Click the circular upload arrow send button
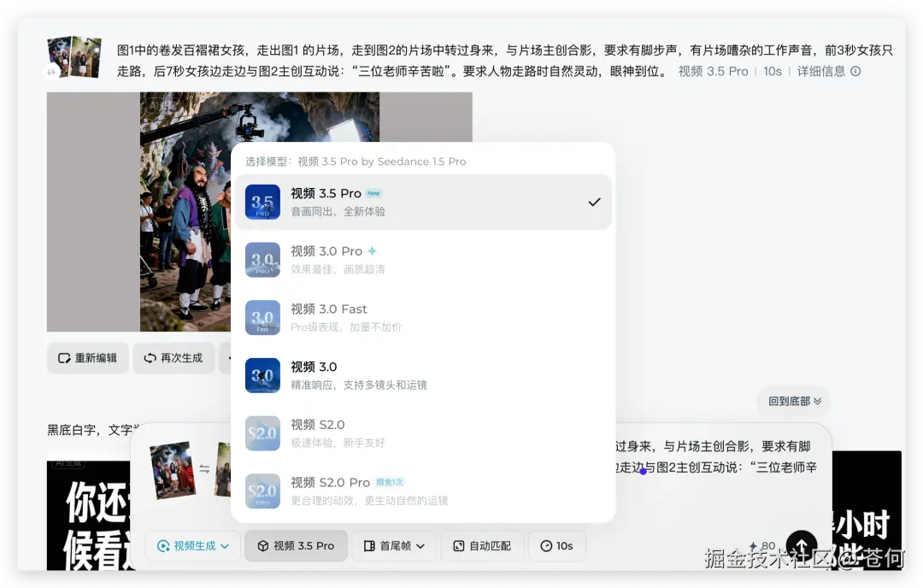The height and width of the screenshot is (588, 923). coord(802,545)
